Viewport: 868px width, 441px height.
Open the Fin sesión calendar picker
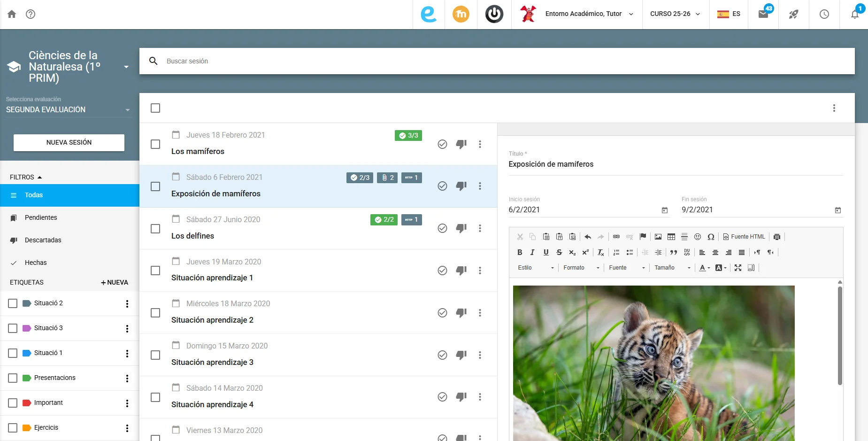[x=838, y=210]
